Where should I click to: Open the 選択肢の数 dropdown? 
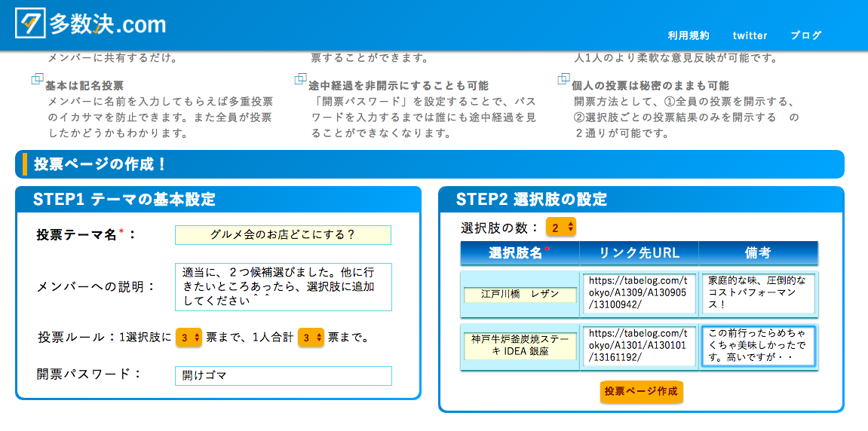pos(561,228)
